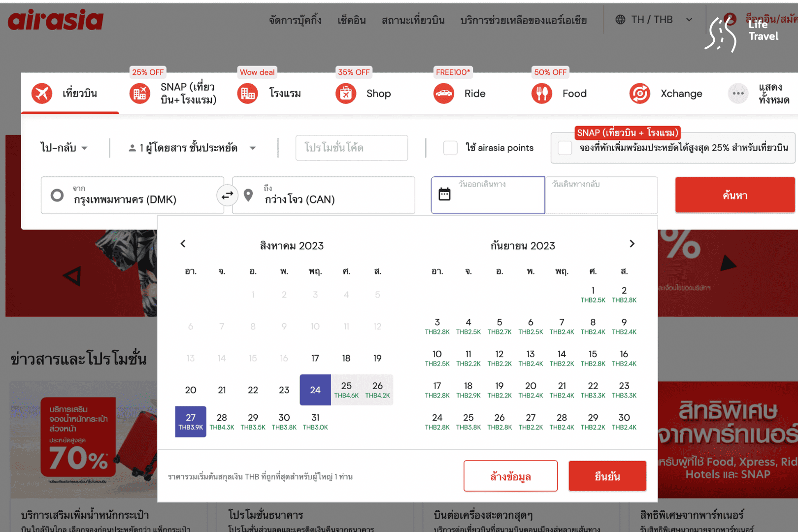Select 18 August in the calendar
The image size is (798, 532).
click(346, 358)
